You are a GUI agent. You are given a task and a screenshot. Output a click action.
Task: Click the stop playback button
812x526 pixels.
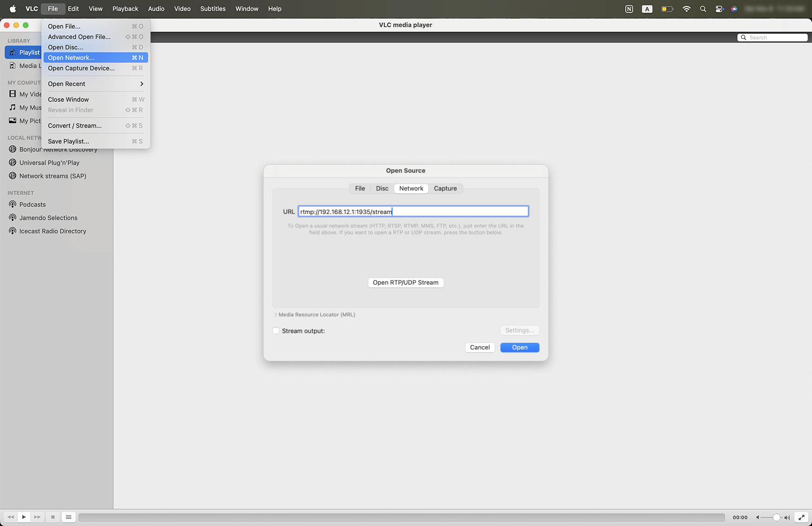pos(53,517)
